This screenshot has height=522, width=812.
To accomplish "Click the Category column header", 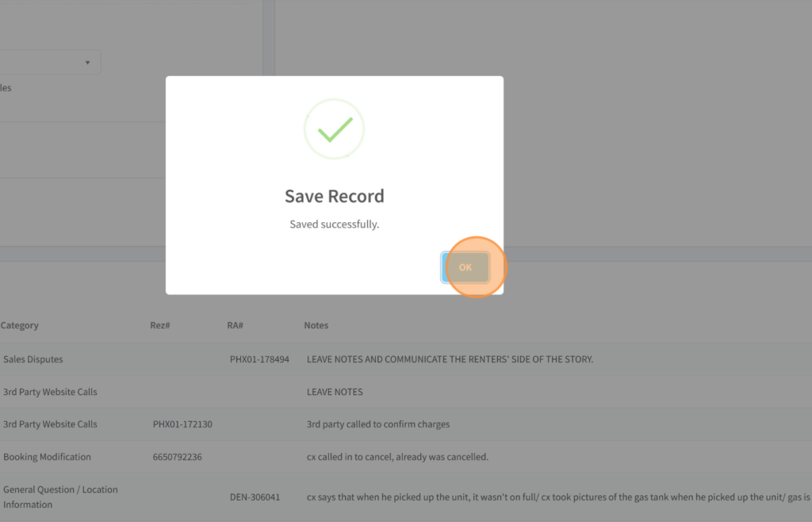I will point(20,325).
